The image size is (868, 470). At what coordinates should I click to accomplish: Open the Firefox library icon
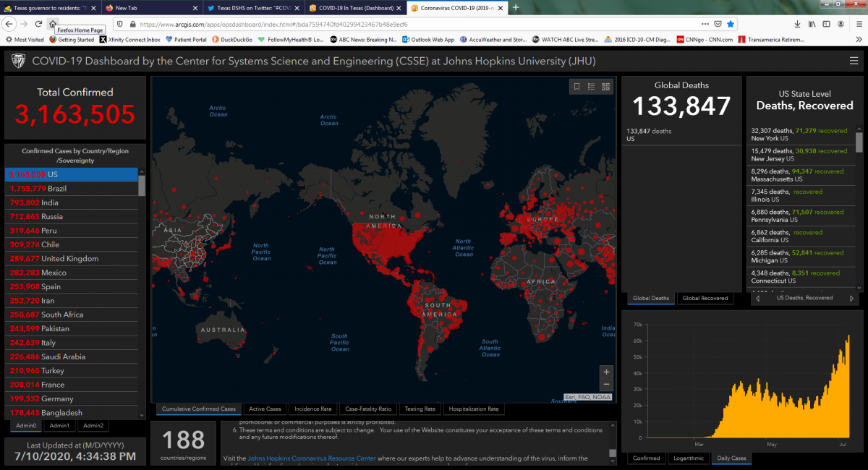(812, 24)
